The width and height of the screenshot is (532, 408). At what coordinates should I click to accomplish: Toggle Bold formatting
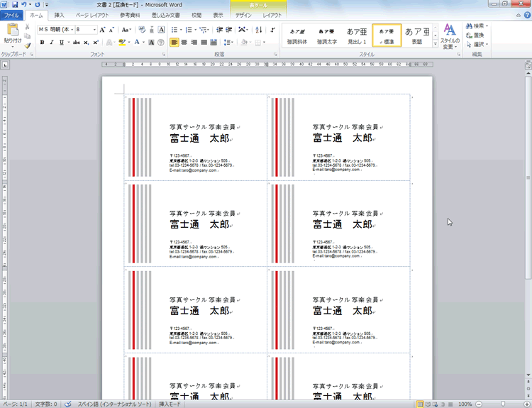pos(42,43)
